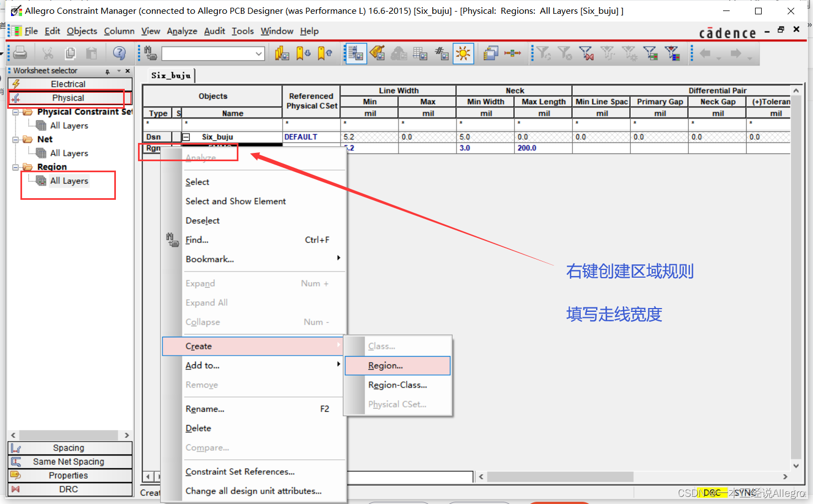This screenshot has height=504, width=813.
Task: Click the Analysis Modes icon
Action: coord(356,53)
